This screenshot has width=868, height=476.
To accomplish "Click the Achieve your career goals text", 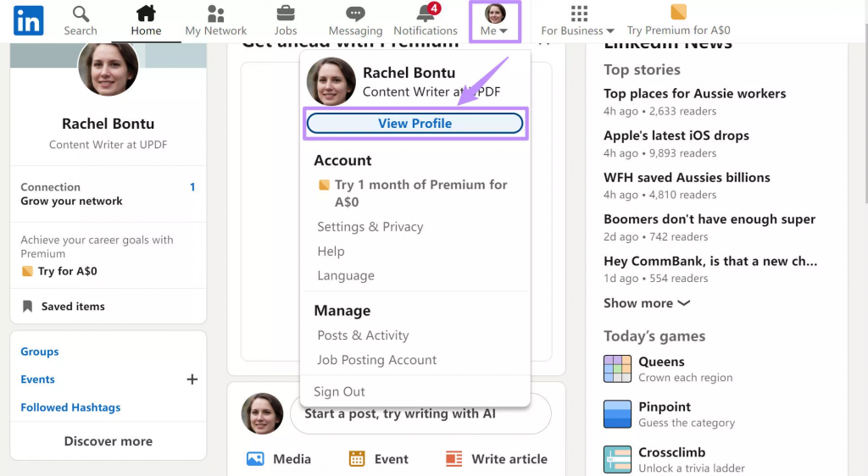I will (x=97, y=246).
